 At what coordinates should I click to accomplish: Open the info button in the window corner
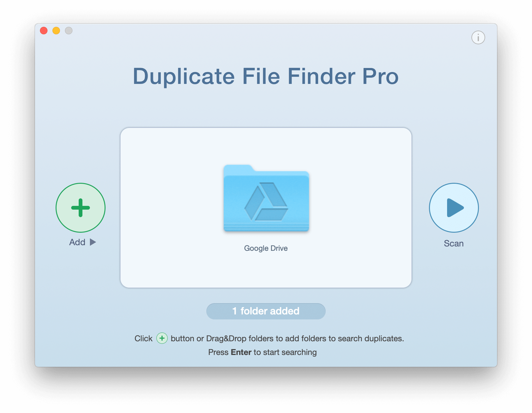click(478, 38)
